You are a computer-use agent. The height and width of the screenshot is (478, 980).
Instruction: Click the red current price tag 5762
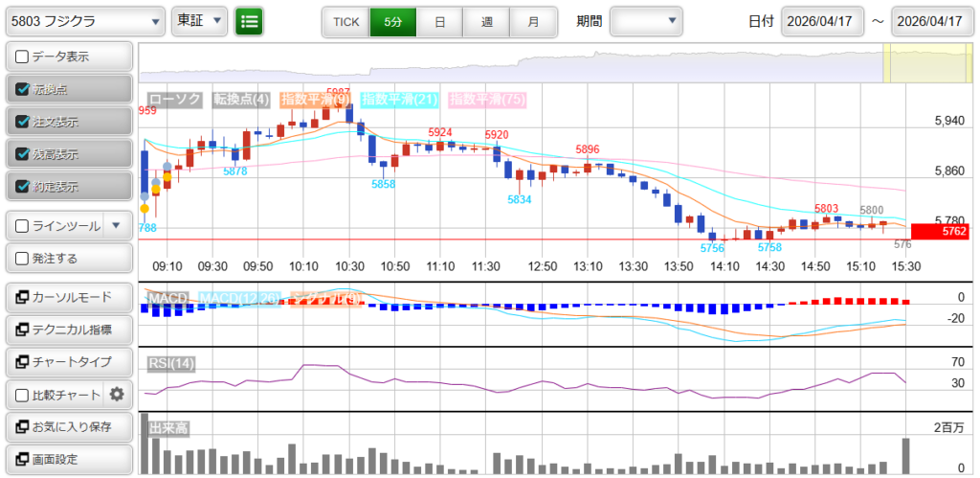[x=940, y=231]
